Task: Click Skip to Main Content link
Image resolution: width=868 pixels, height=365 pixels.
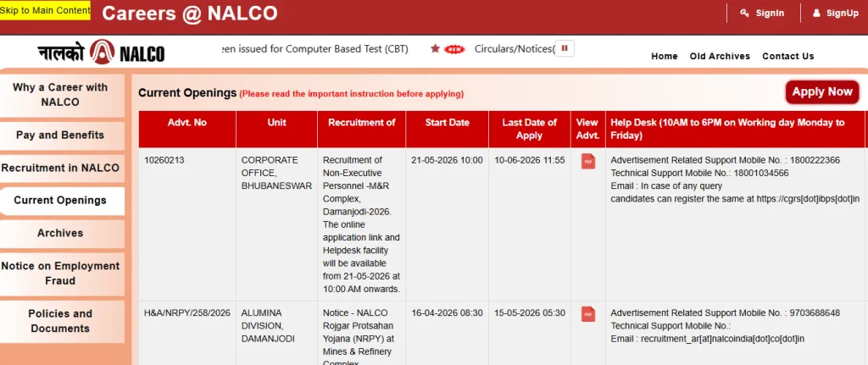Action: pyautogui.click(x=45, y=10)
